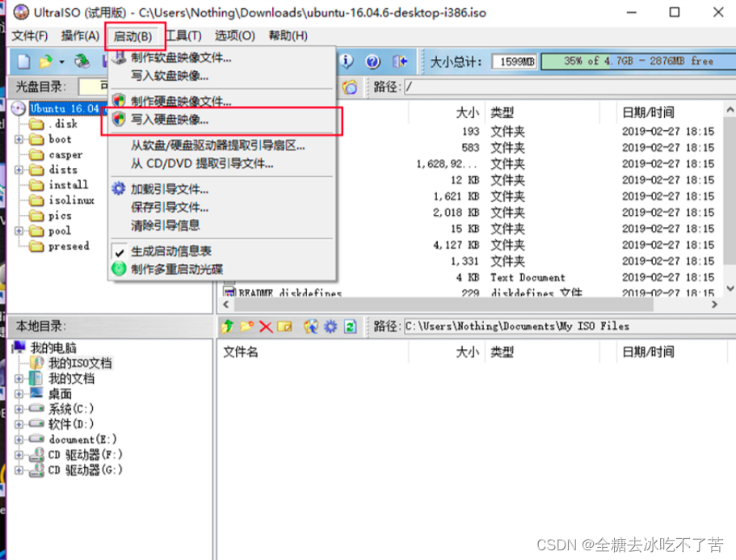Screen dimensions: 736x560
Task: Click the blue info toolbar icon
Action: click(347, 61)
